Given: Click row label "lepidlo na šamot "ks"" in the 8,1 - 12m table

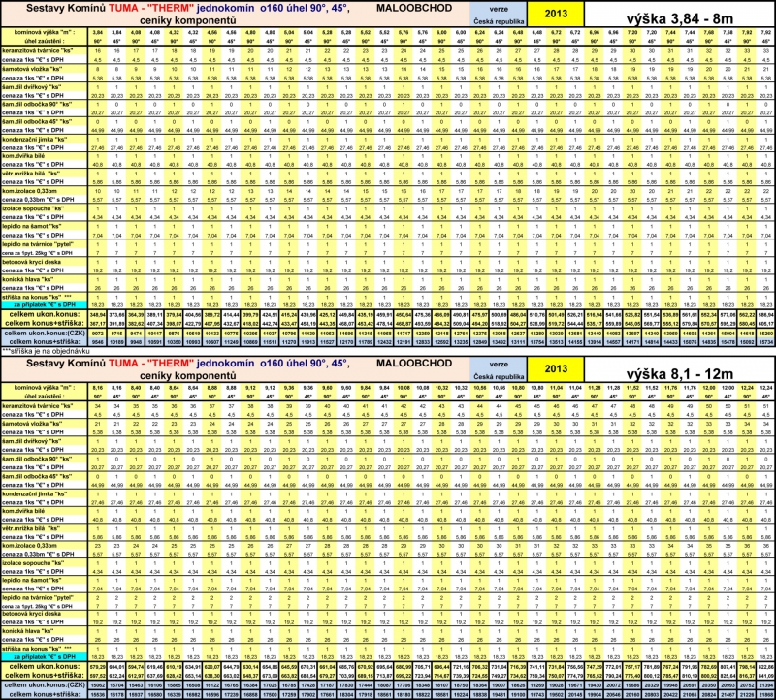Looking at the screenshot, I should coord(32,580).
